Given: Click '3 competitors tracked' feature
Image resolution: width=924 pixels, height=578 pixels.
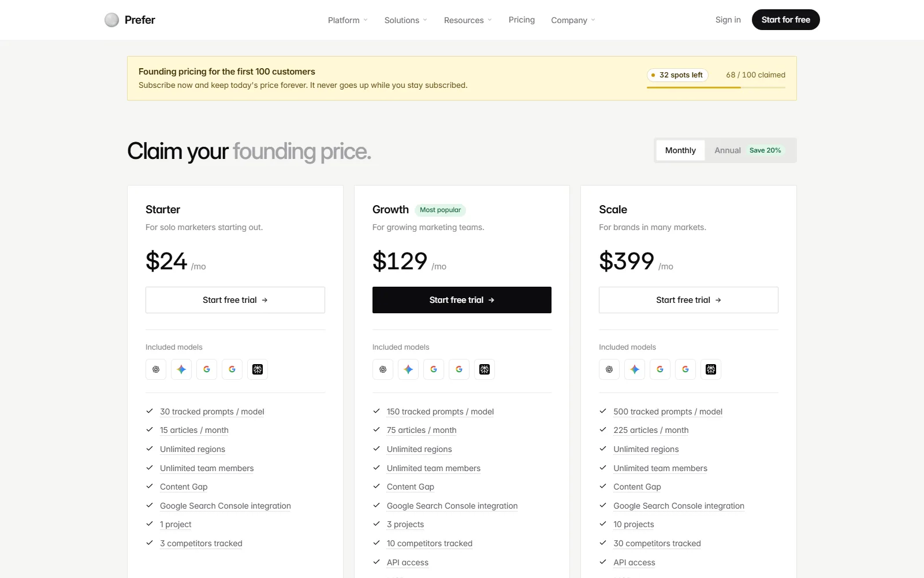Looking at the screenshot, I should click(x=201, y=543).
